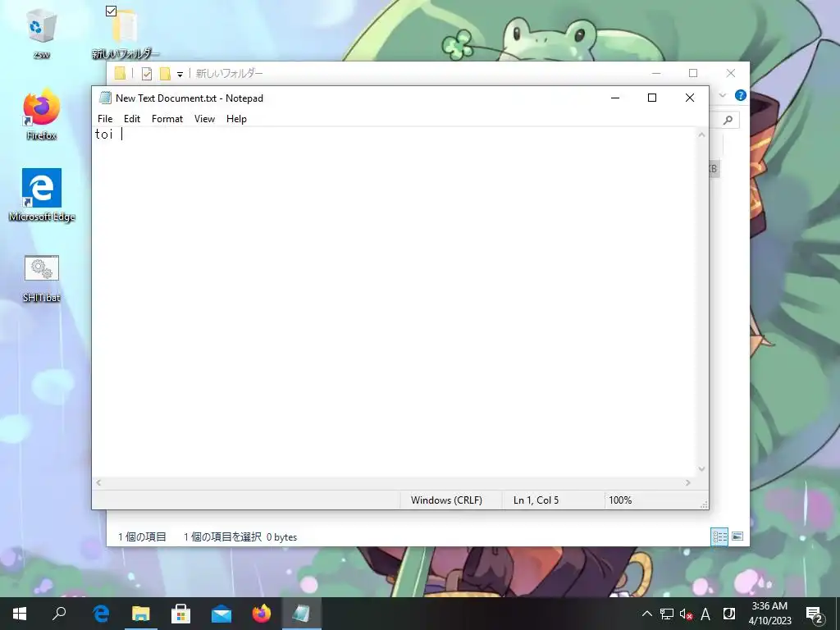
Task: Click the Explorer search magnifier icon
Action: point(728,120)
